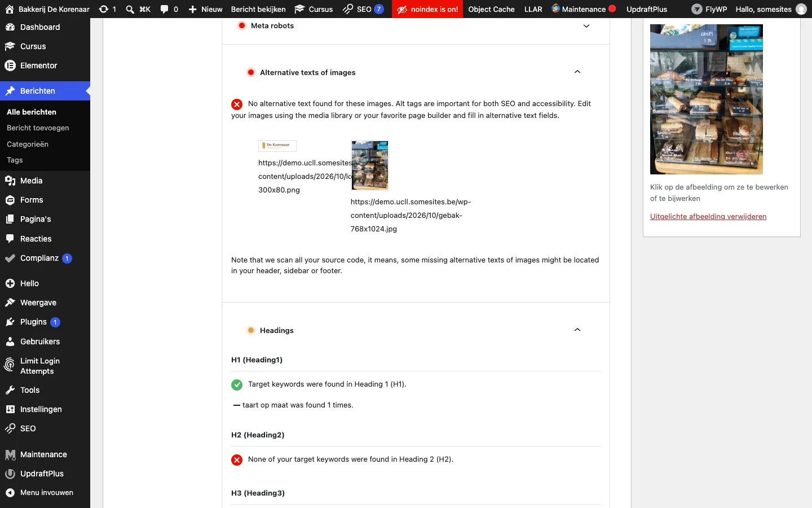Click the red cross by No alternative text
This screenshot has height=508, width=812.
(x=237, y=104)
